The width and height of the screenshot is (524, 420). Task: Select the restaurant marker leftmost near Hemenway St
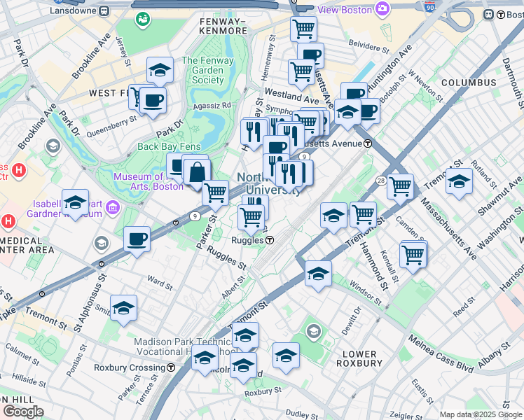[254, 132]
